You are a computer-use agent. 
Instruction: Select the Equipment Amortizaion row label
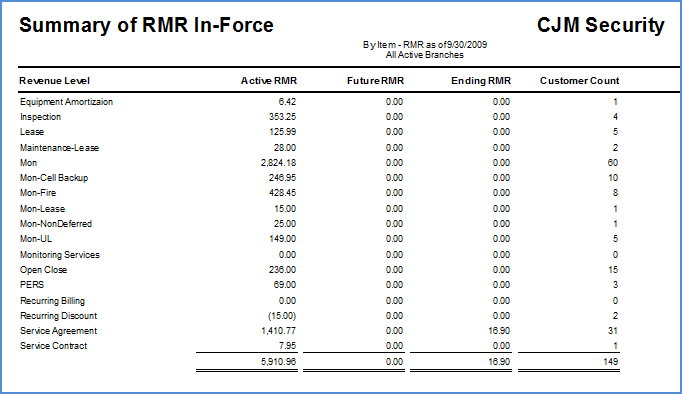click(x=67, y=102)
